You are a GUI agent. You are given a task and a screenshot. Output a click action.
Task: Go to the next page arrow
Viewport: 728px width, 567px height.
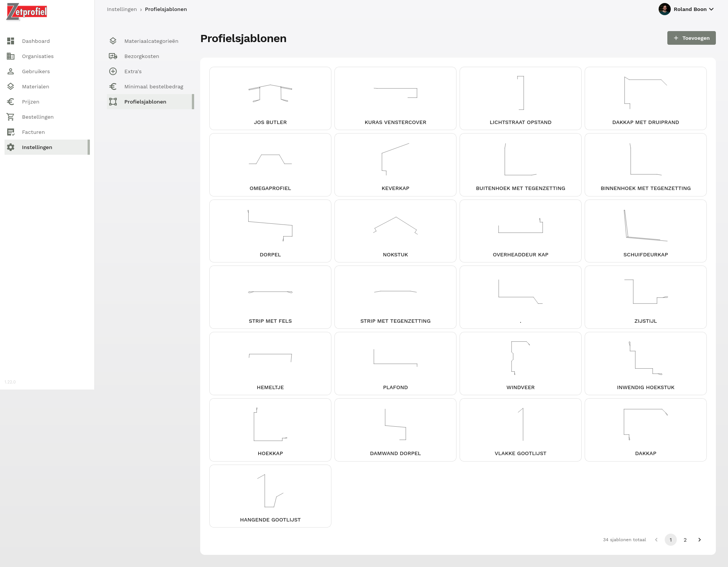click(x=700, y=540)
